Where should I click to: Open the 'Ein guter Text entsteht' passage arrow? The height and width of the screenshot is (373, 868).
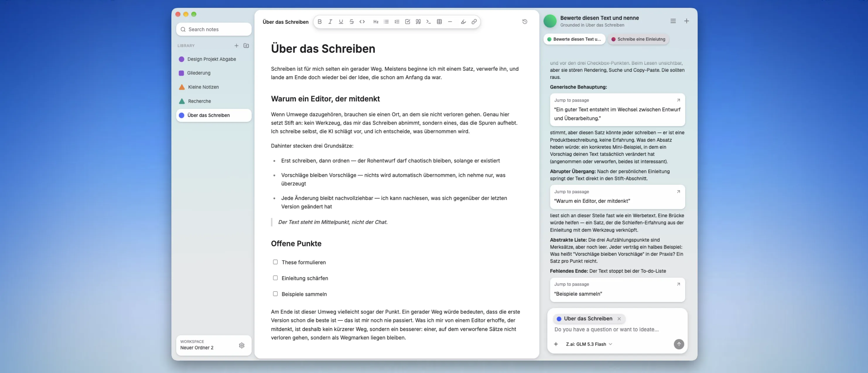tap(678, 100)
